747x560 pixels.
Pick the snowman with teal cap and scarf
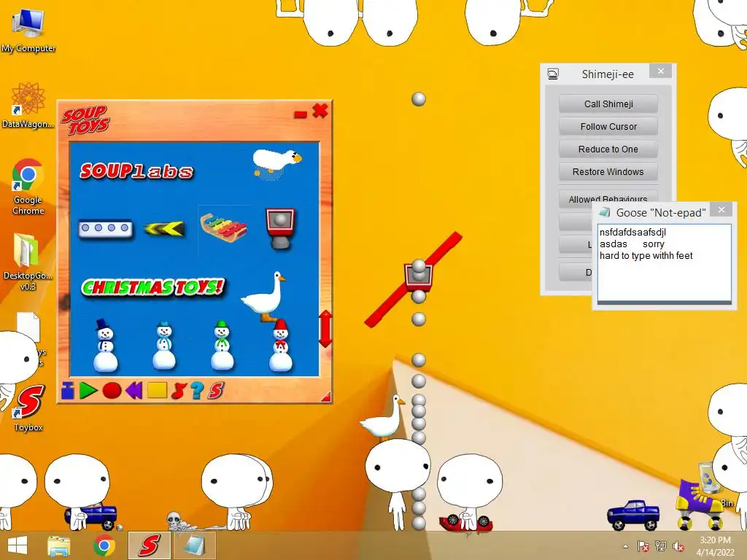(164, 346)
